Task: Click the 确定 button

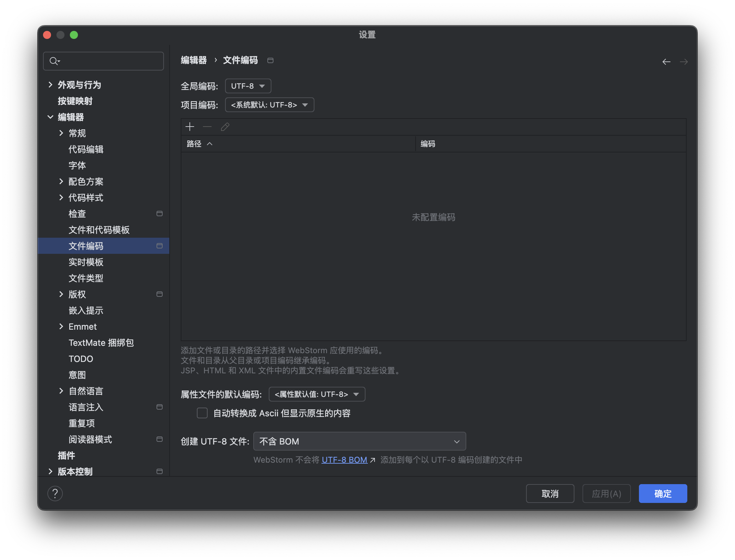Action: pyautogui.click(x=662, y=494)
